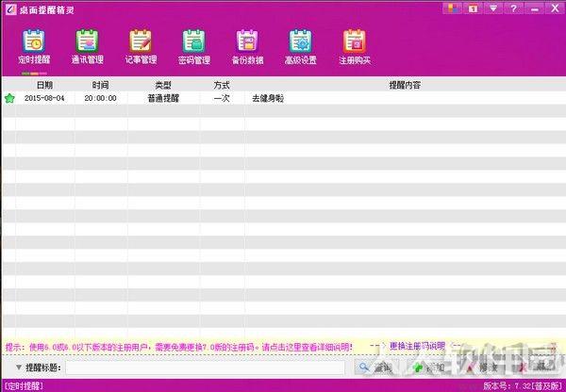Click the green star on the 2015-08-04 reminder
Image resolution: width=566 pixels, height=392 pixels.
pos(9,98)
